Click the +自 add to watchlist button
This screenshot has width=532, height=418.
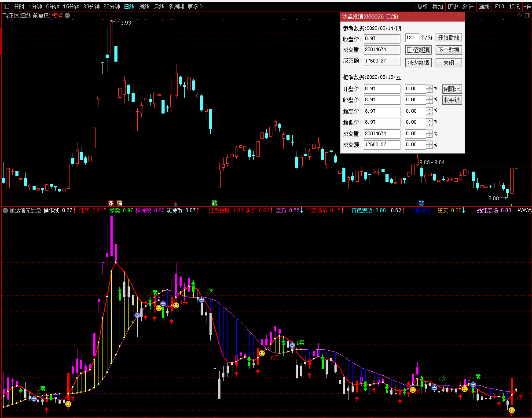[x=527, y=7]
